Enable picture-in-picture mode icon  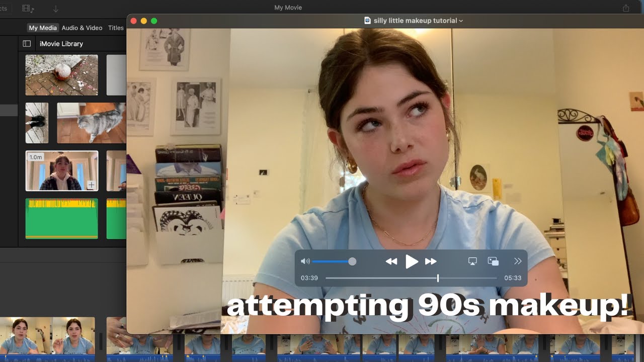pos(493,261)
